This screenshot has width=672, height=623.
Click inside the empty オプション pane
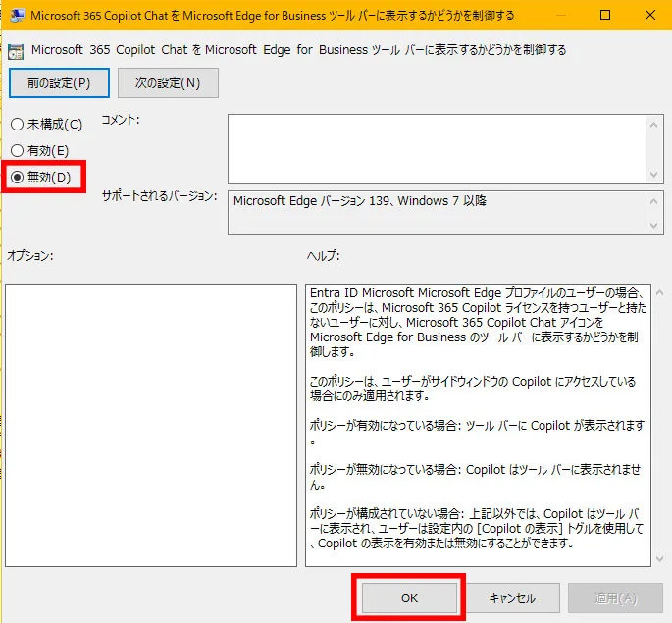(x=151, y=425)
